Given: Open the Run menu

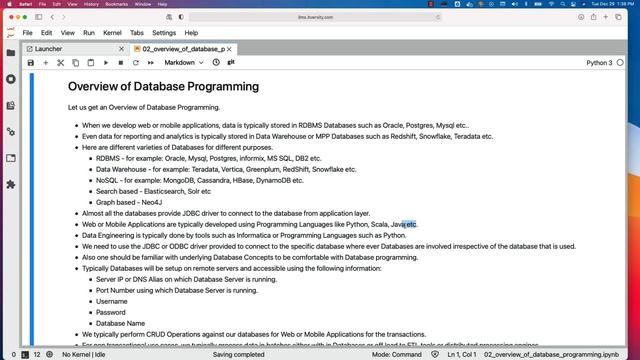Looking at the screenshot, I should click(x=89, y=33).
